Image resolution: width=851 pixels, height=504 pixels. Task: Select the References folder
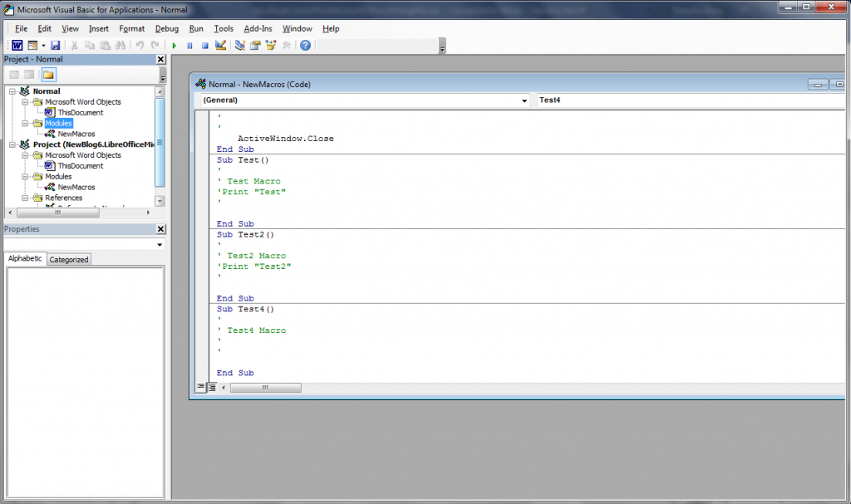pyautogui.click(x=63, y=198)
